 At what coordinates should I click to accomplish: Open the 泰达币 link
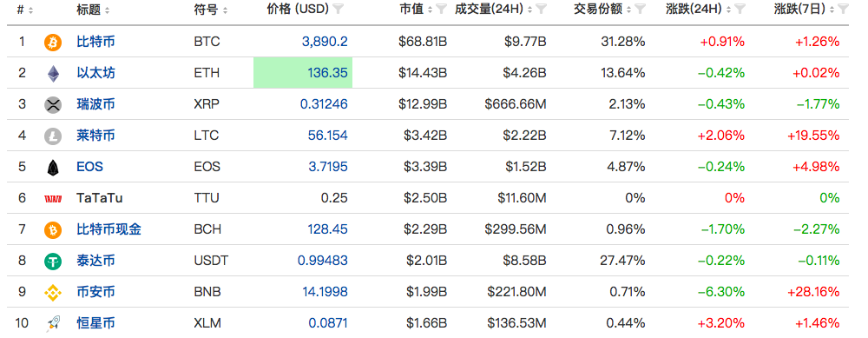95,261
